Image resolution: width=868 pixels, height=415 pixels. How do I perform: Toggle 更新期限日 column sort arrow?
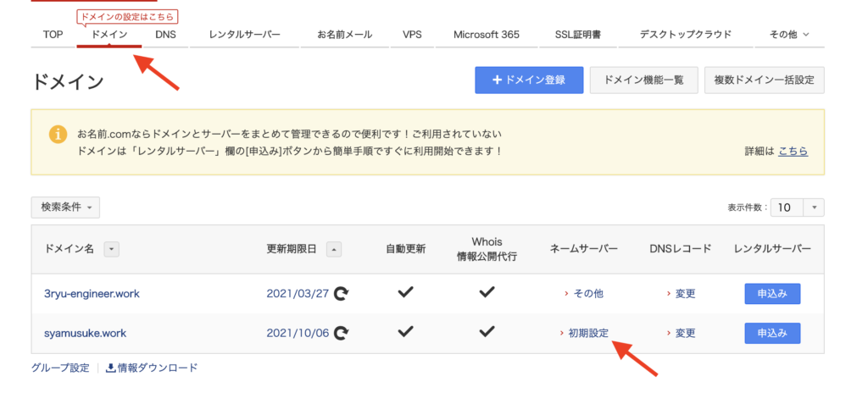coord(334,250)
